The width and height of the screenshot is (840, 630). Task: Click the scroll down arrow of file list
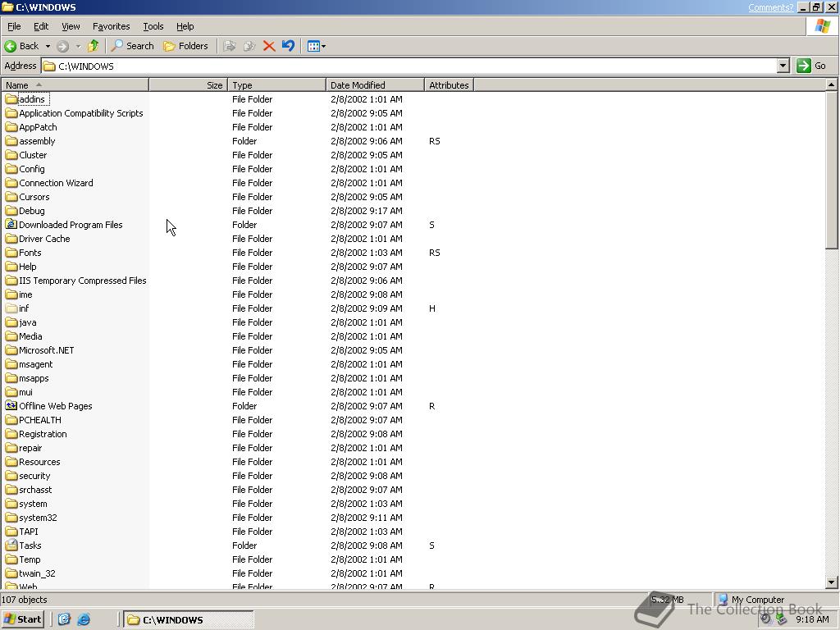tap(832, 582)
